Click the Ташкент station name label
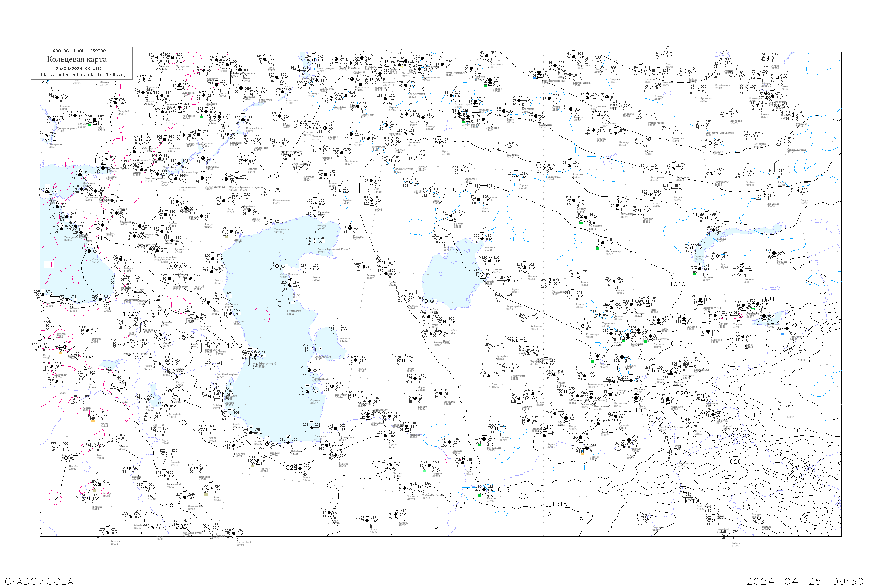The width and height of the screenshot is (882, 588). click(x=630, y=366)
